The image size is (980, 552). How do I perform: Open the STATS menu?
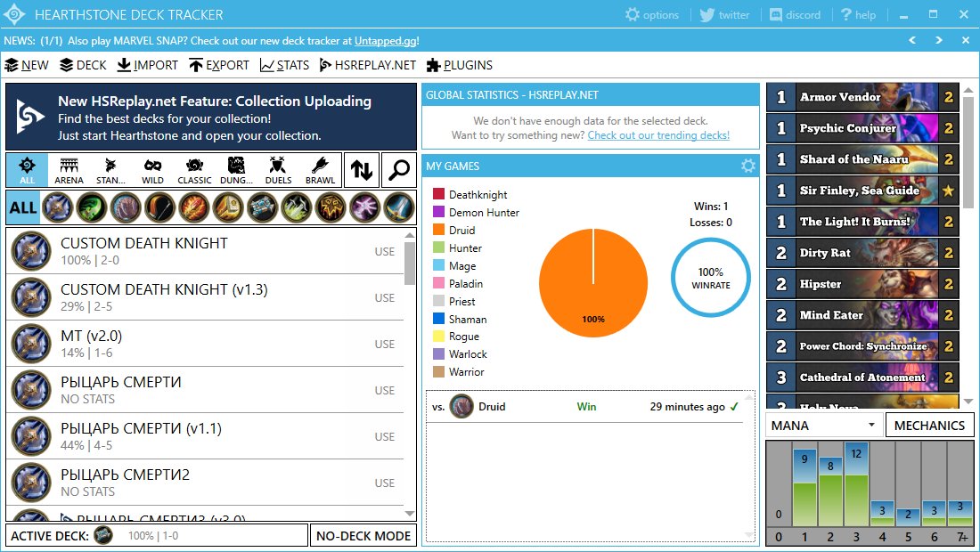[x=284, y=65]
